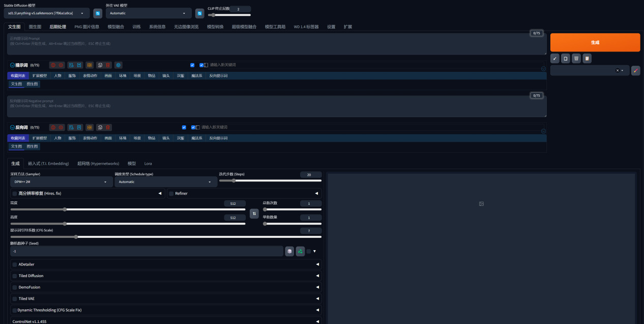This screenshot has height=324, width=644.
Task: Refresh the external VAE model list
Action: click(200, 13)
